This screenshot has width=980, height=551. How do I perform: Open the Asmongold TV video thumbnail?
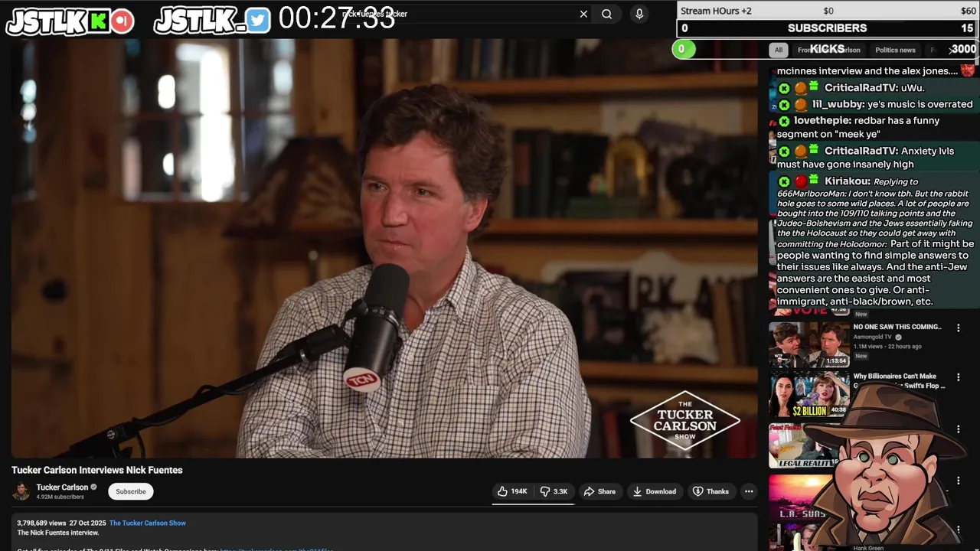tap(809, 345)
